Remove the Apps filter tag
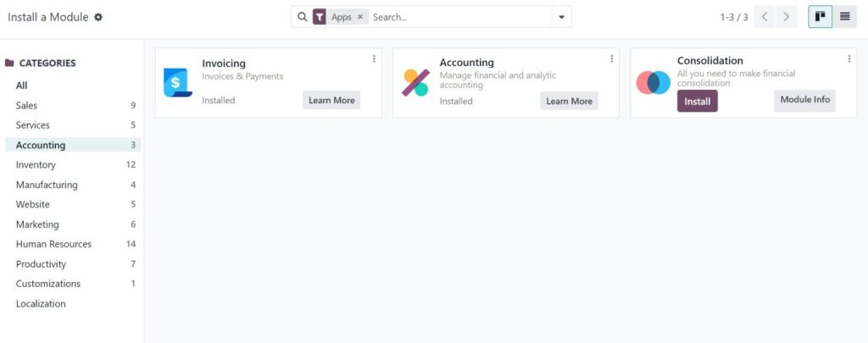The width and height of the screenshot is (868, 343). [x=359, y=17]
